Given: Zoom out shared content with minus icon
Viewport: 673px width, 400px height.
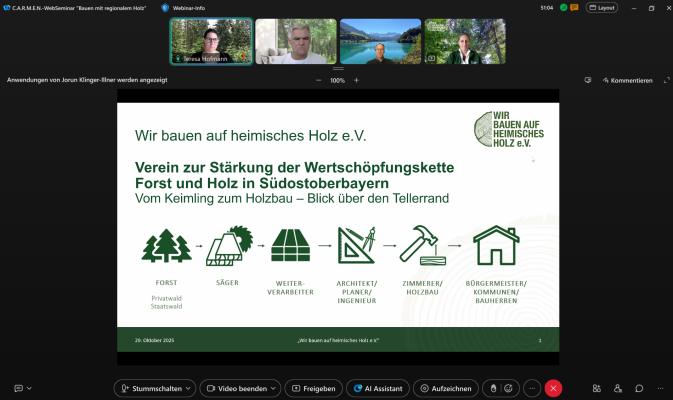Looking at the screenshot, I should click(318, 80).
